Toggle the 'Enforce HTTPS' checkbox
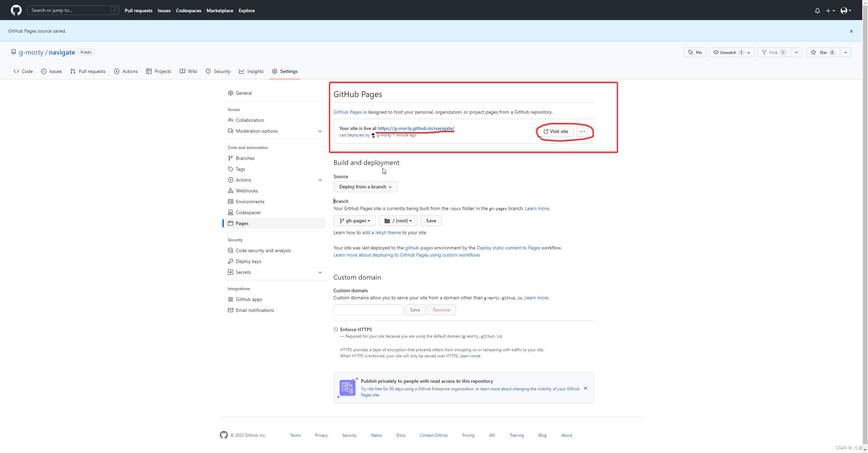 pos(336,329)
